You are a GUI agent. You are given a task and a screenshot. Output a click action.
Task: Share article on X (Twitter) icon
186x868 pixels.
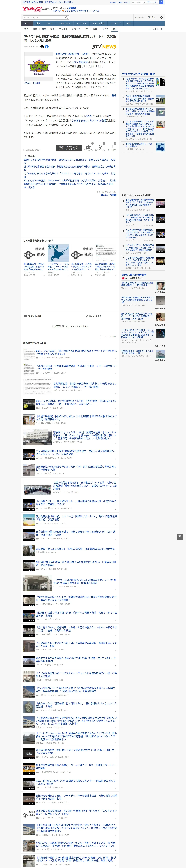[42, 47]
